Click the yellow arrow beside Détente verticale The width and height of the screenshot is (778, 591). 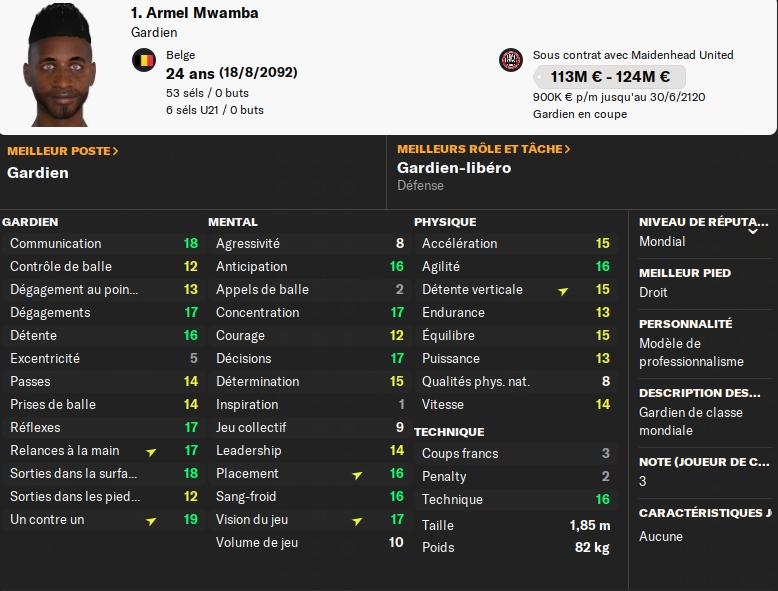coord(563,290)
